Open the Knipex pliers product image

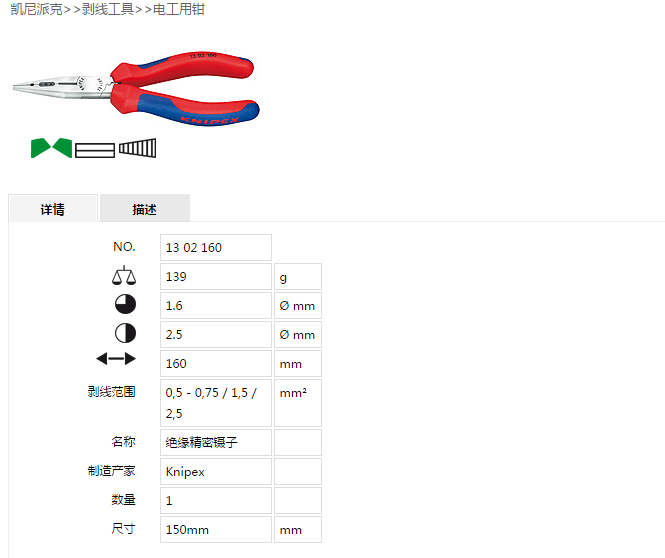136,89
